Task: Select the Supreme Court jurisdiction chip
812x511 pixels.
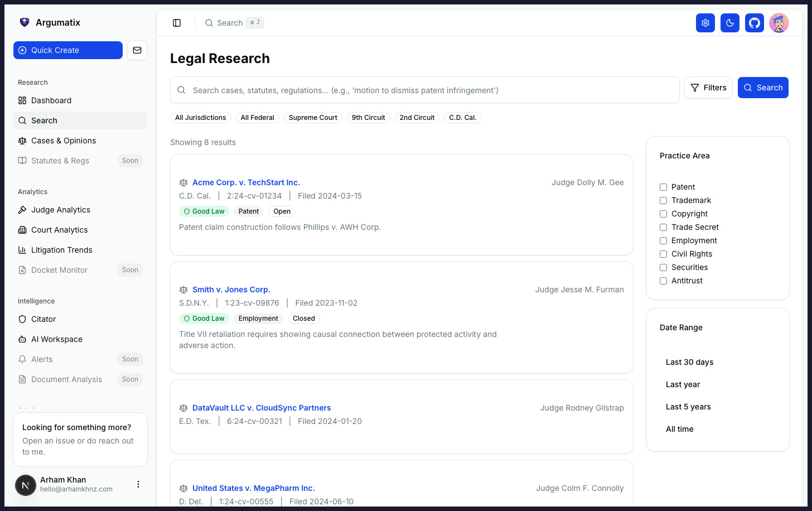Action: coord(313,118)
